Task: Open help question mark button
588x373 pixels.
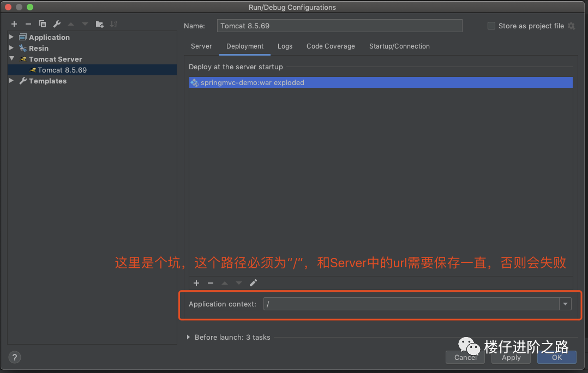Action: [15, 357]
